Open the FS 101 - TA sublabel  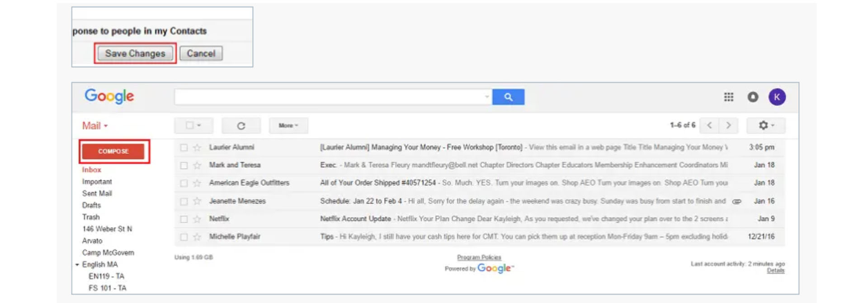click(x=107, y=288)
